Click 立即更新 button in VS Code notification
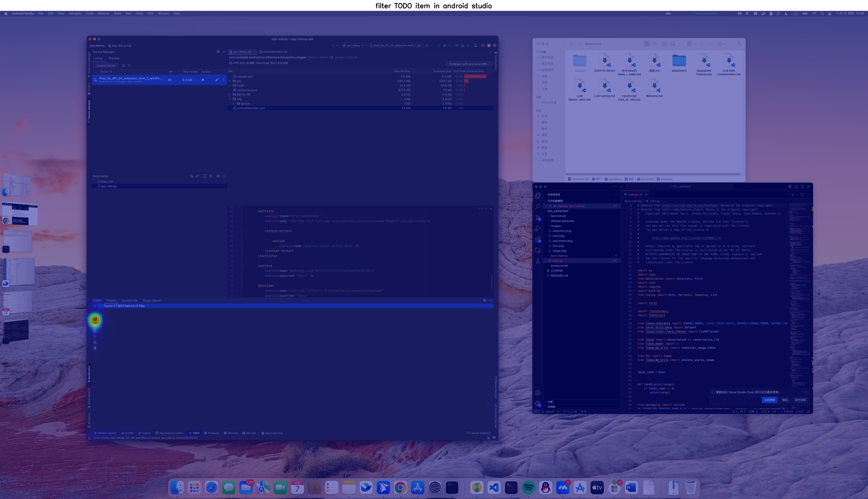This screenshot has height=499, width=868. point(769,400)
